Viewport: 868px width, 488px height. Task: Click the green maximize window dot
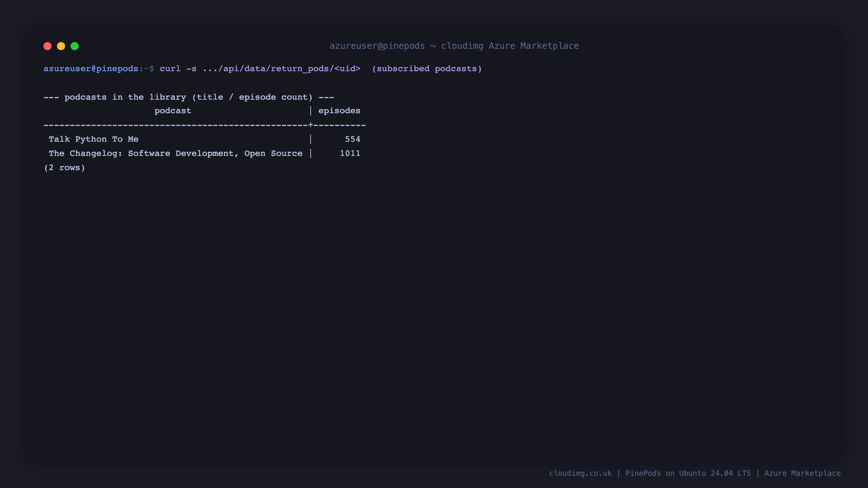[75, 46]
